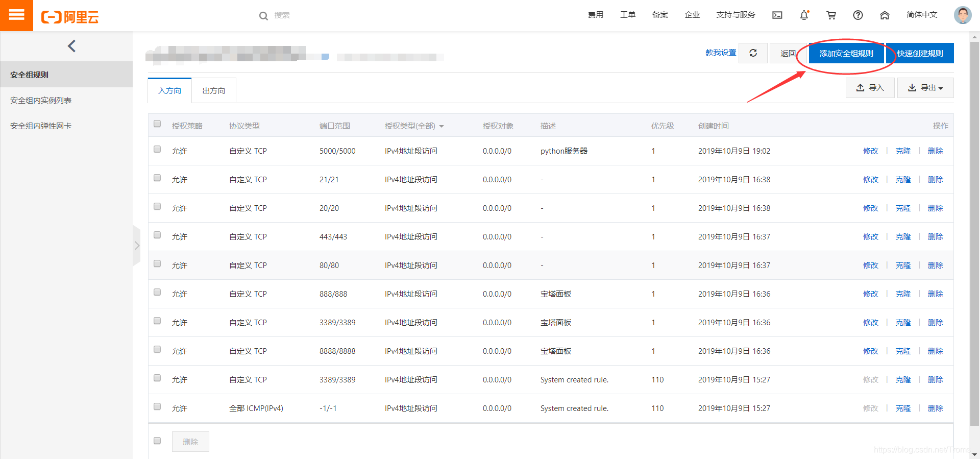The image size is (980, 459).
Task: Click 删除 for the 888/888 rule
Action: 936,294
